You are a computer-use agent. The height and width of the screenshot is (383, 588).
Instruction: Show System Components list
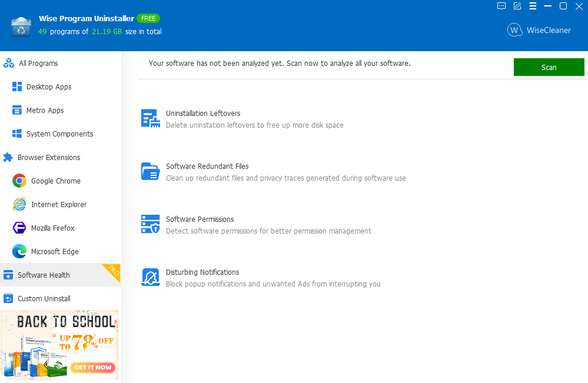coord(59,134)
